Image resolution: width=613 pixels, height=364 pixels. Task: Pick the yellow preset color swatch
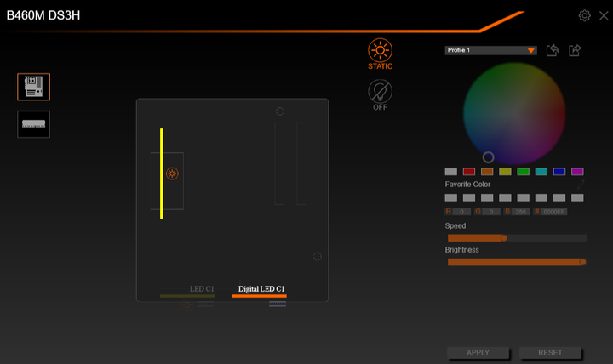click(505, 172)
